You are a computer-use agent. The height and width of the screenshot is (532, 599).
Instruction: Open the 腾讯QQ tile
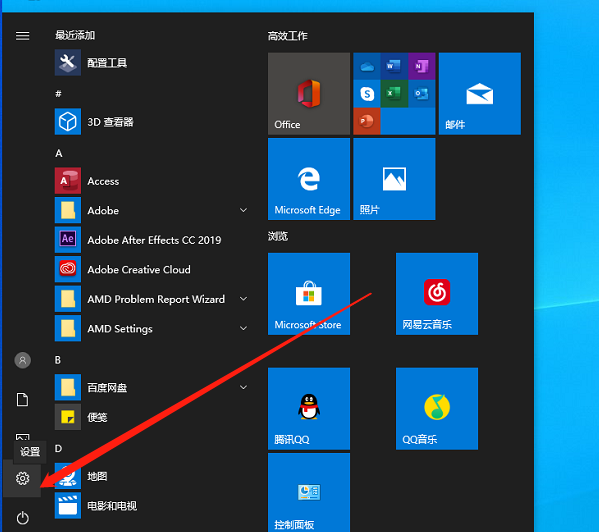pyautogui.click(x=309, y=409)
